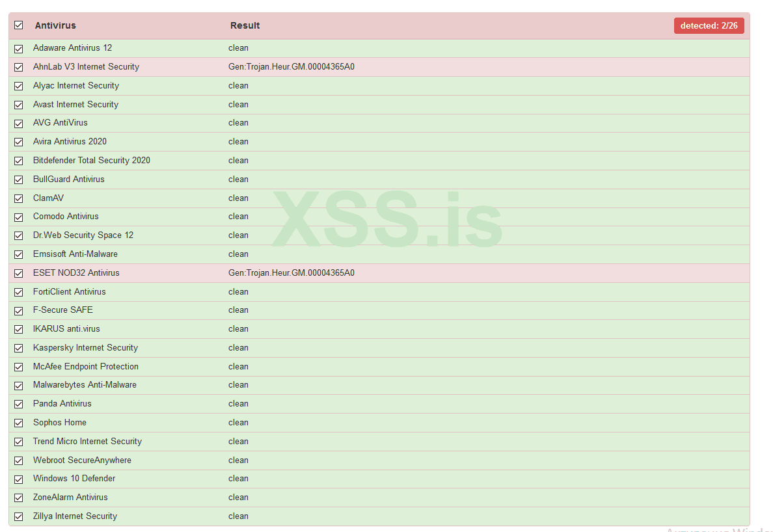Toggle the ClamAV checkbox
The height and width of the screenshot is (532, 773).
tap(19, 198)
